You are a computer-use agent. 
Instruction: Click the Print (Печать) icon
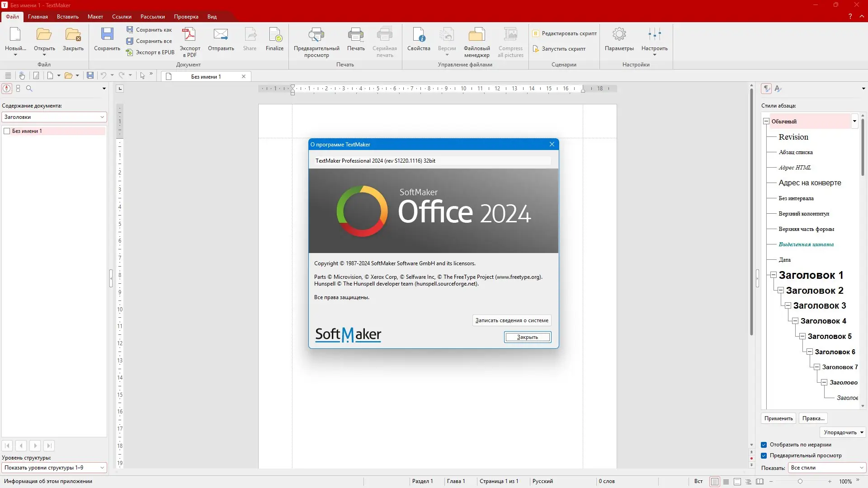[356, 35]
